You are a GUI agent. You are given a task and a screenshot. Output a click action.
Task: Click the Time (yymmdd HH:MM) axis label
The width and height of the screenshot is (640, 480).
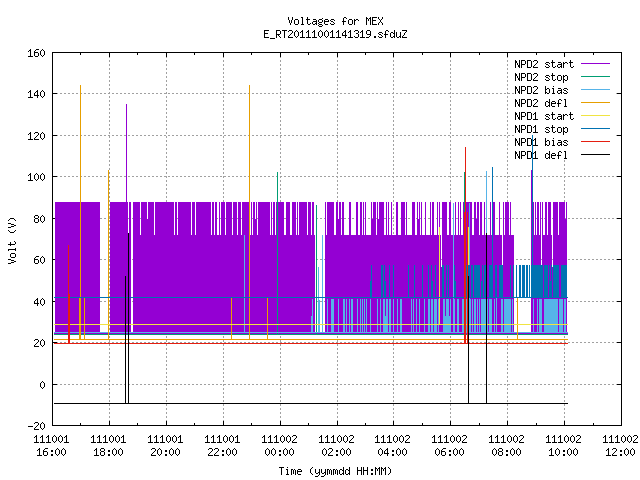point(335,471)
